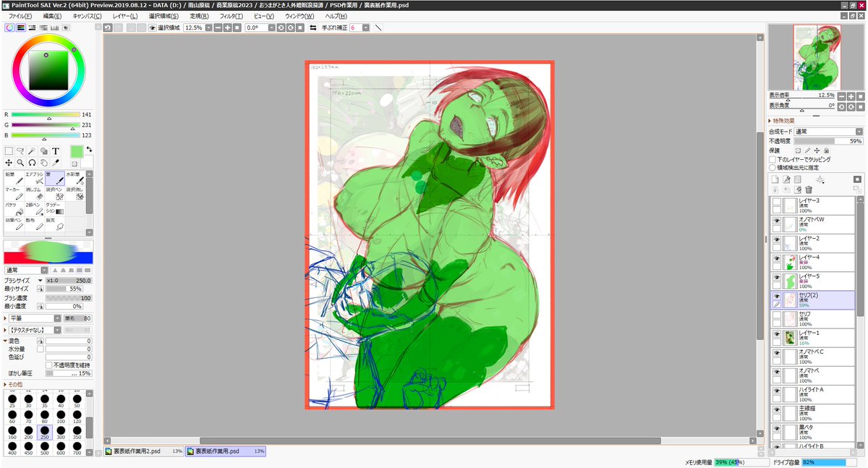868x468 pixels.
Task: Open the zoom 12.5% dropdown in toolbar
Action: [208, 27]
